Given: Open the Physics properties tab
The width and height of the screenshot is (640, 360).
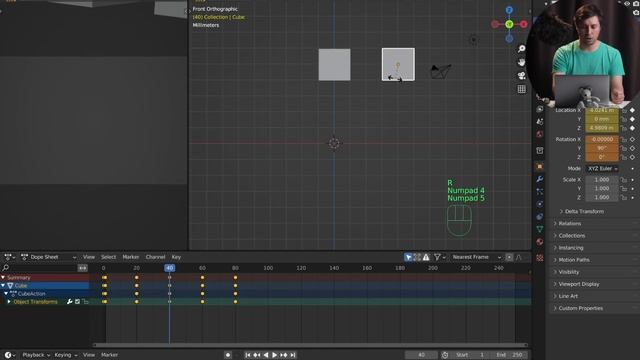Looking at the screenshot, I should click(x=540, y=204).
